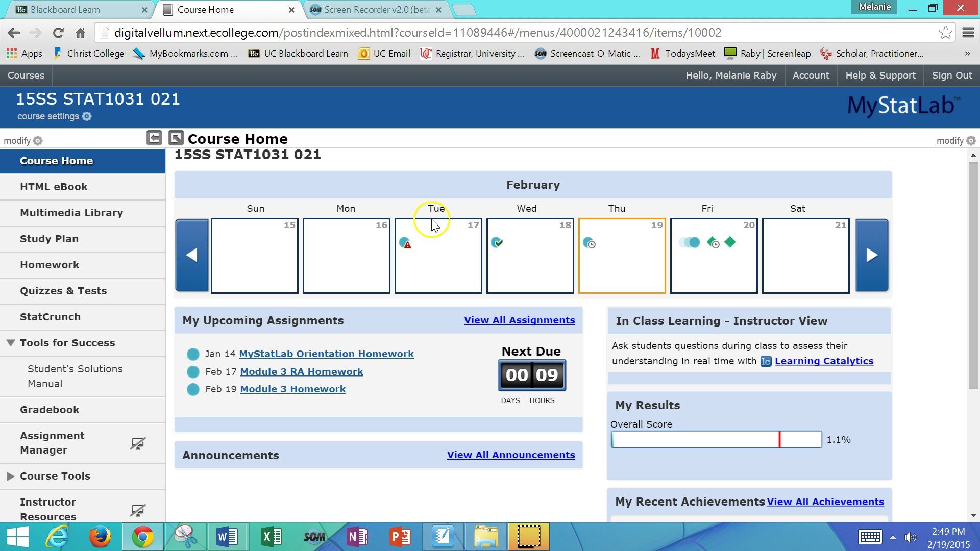Switch to the Blackboard Learn browser tab
Viewport: 980px width, 551px height.
[65, 10]
